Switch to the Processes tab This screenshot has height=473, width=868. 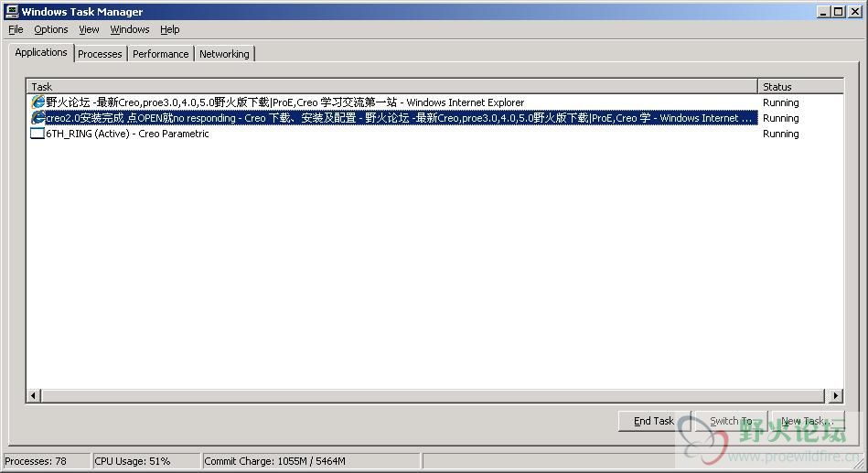click(x=100, y=54)
